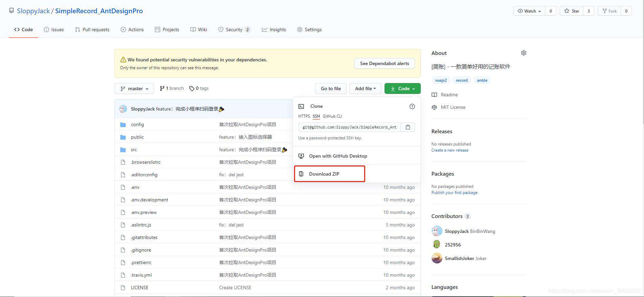
Task: Go to the Actions tab
Action: (132, 29)
